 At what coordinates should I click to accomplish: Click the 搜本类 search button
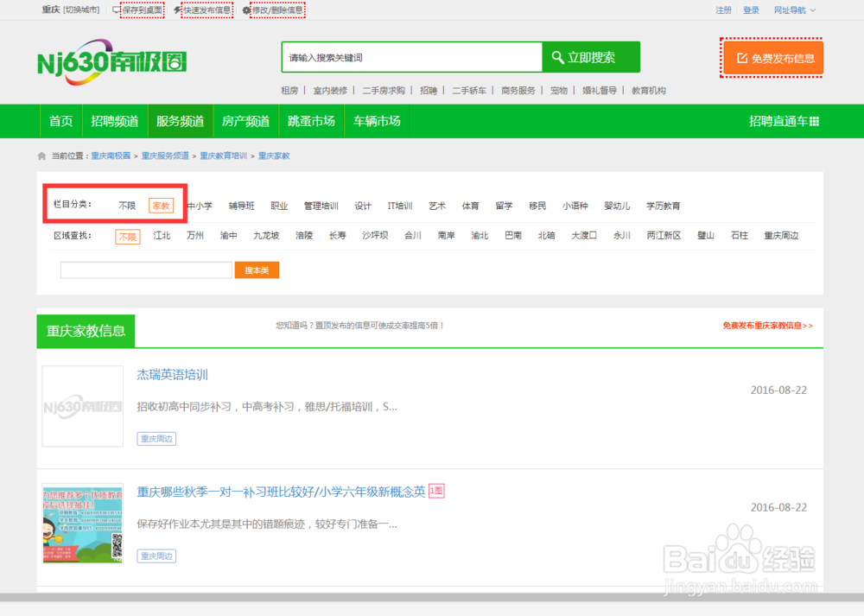[257, 270]
